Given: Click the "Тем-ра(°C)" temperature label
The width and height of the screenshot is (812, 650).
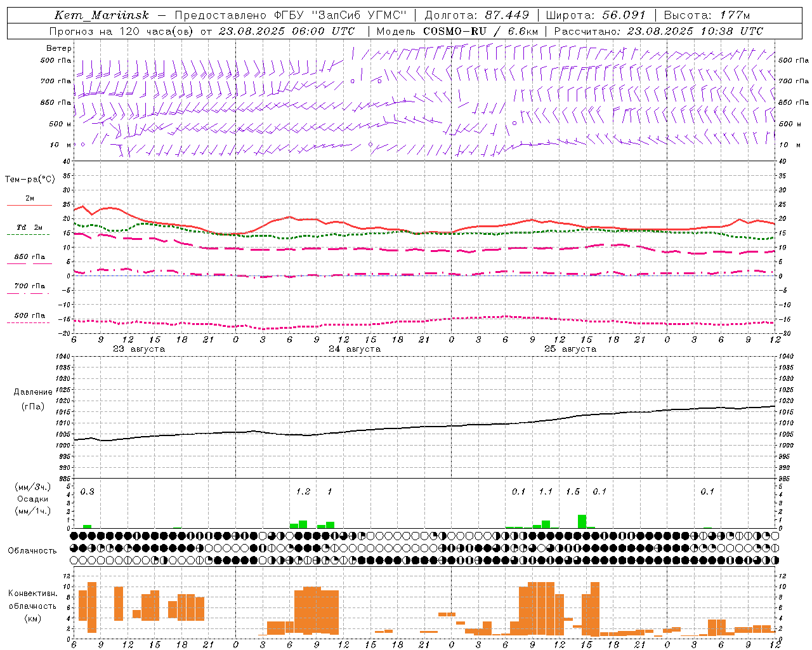Looking at the screenshot, I should [x=30, y=180].
